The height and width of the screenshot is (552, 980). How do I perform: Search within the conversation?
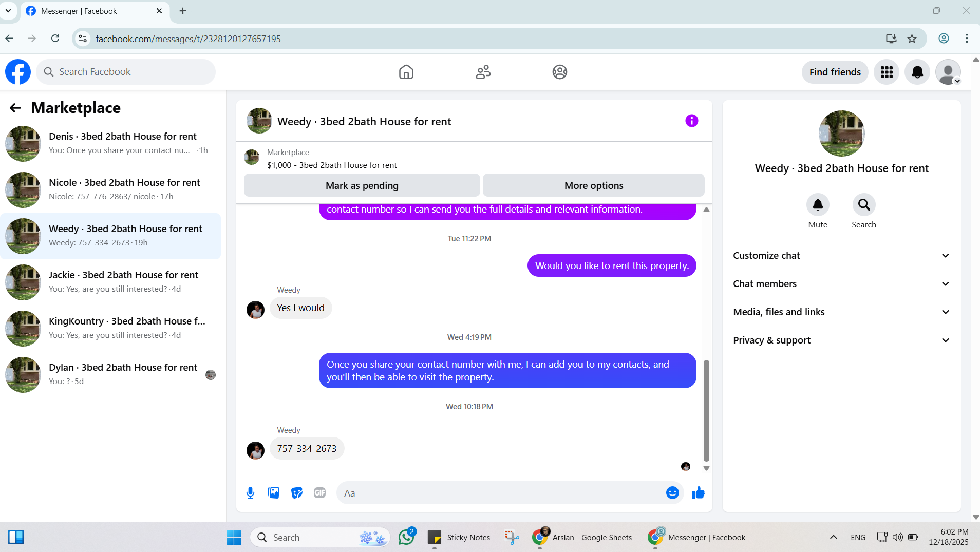(x=864, y=205)
